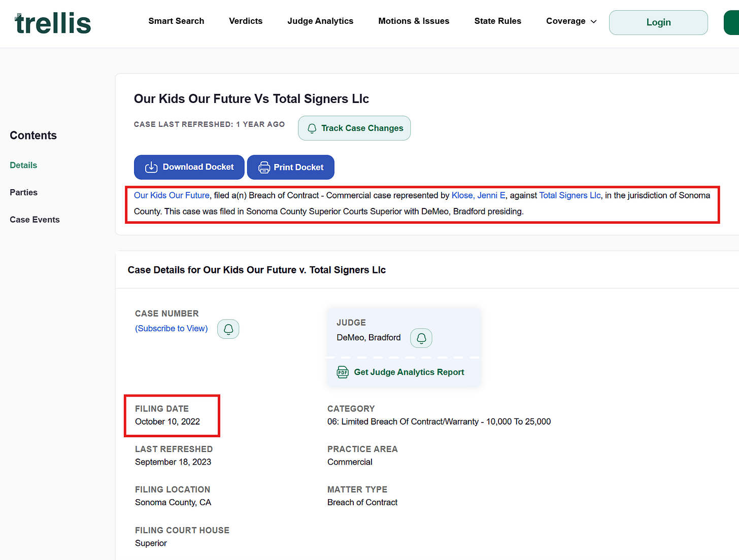The width and height of the screenshot is (739, 560).
Task: Click the matter type Breach of Contract
Action: click(362, 502)
